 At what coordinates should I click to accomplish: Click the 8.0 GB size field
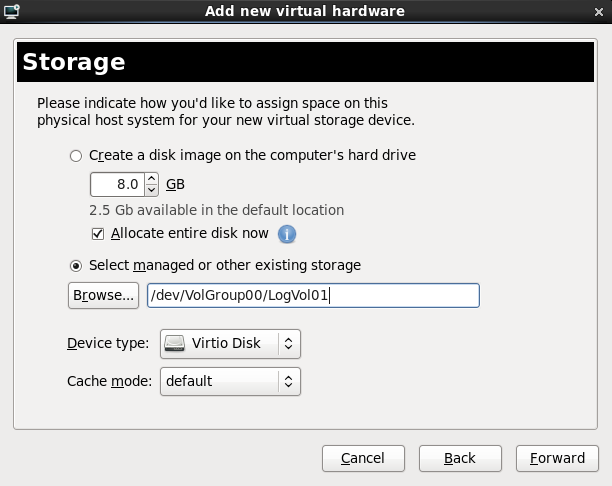[x=116, y=185]
